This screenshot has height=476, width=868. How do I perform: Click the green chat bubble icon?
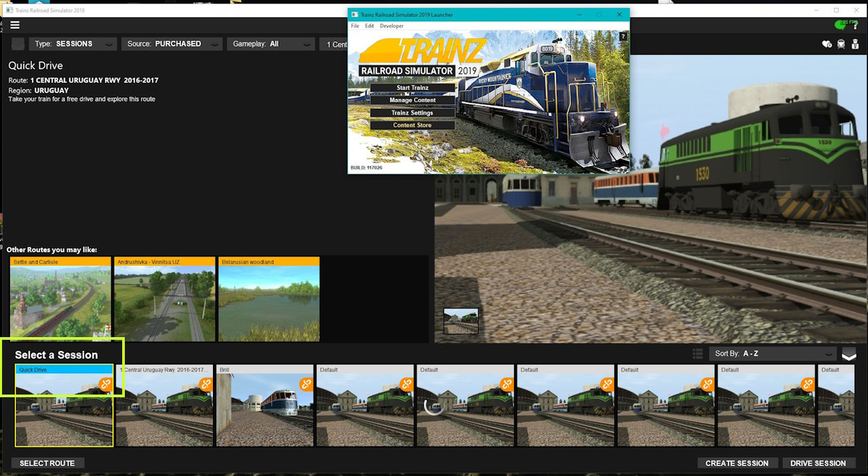(x=841, y=24)
